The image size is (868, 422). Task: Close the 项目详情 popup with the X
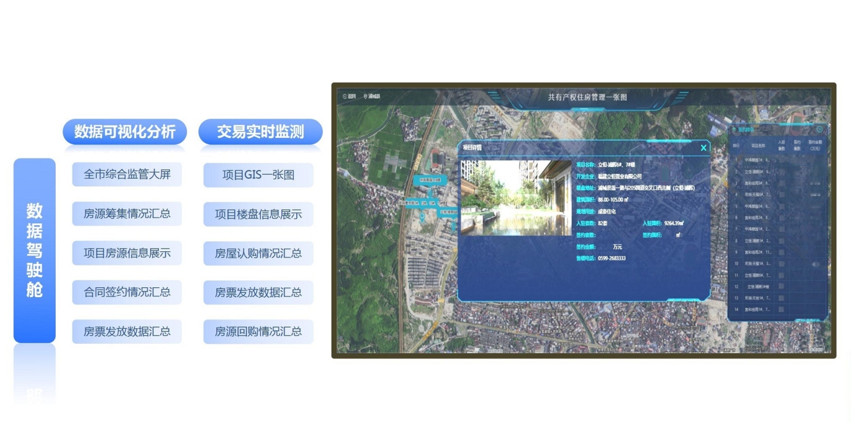click(x=703, y=148)
